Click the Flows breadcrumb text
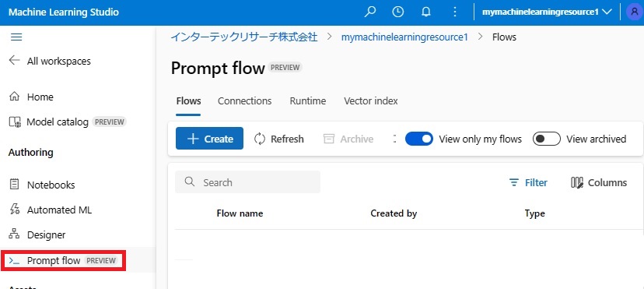 pos(504,37)
